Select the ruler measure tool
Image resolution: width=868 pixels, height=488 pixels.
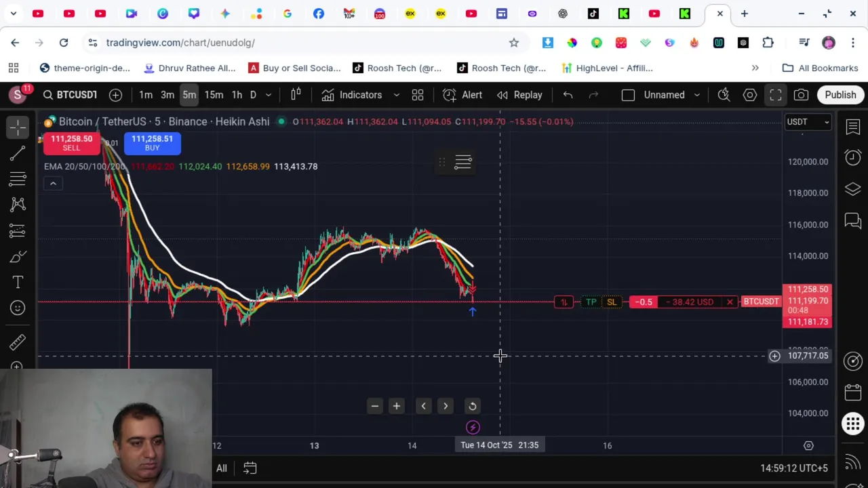pos(18,341)
